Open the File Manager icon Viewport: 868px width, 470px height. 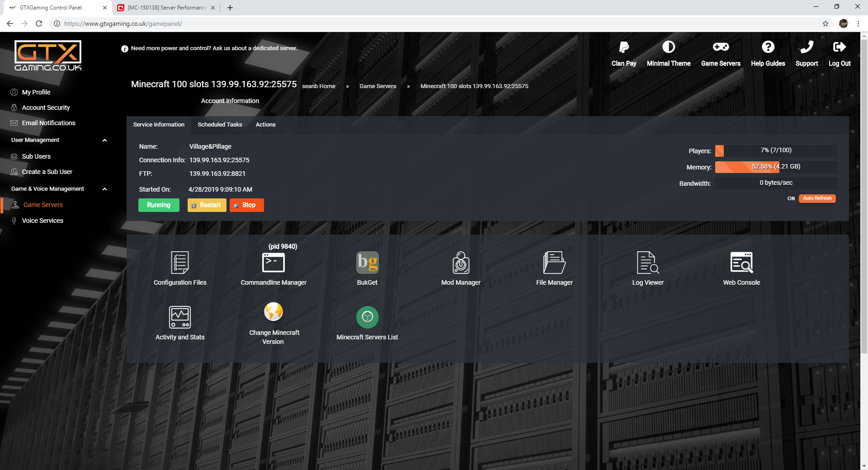554,263
